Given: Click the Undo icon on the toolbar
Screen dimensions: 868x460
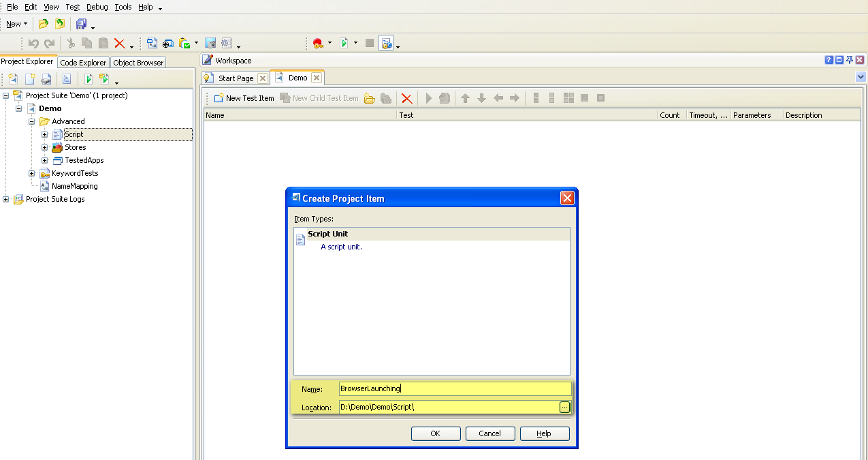Looking at the screenshot, I should 33,42.
